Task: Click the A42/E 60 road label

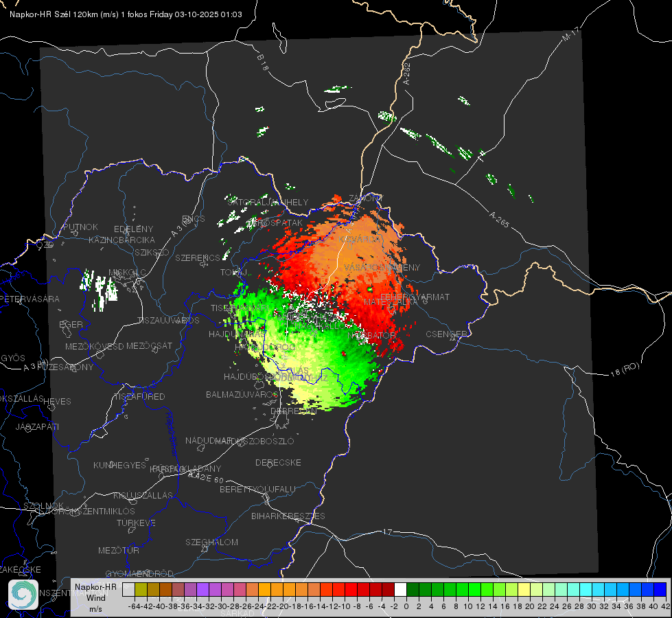Action: 206,477
